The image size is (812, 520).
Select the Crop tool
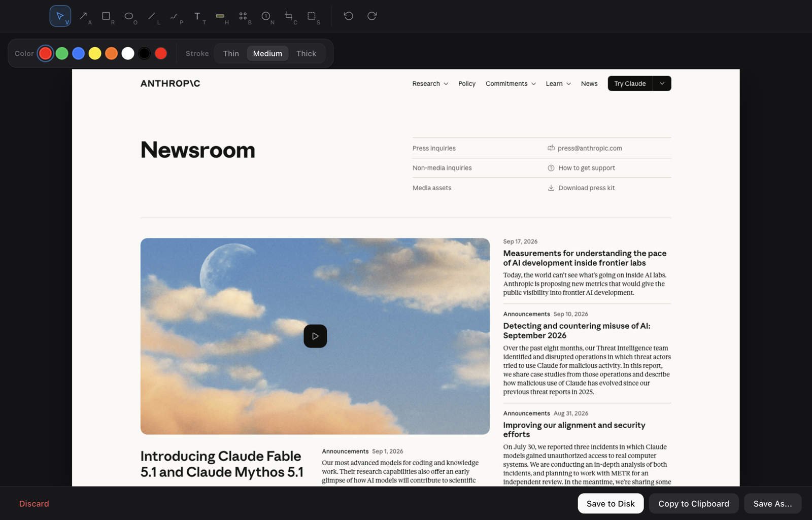289,16
